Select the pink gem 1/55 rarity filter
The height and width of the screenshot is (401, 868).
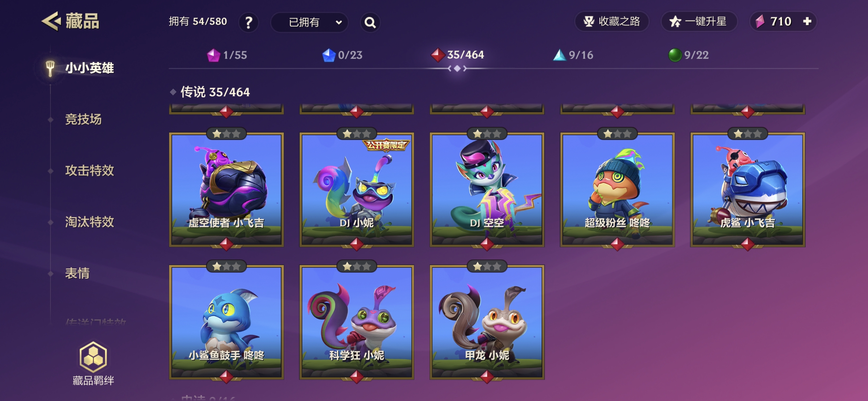tap(227, 55)
